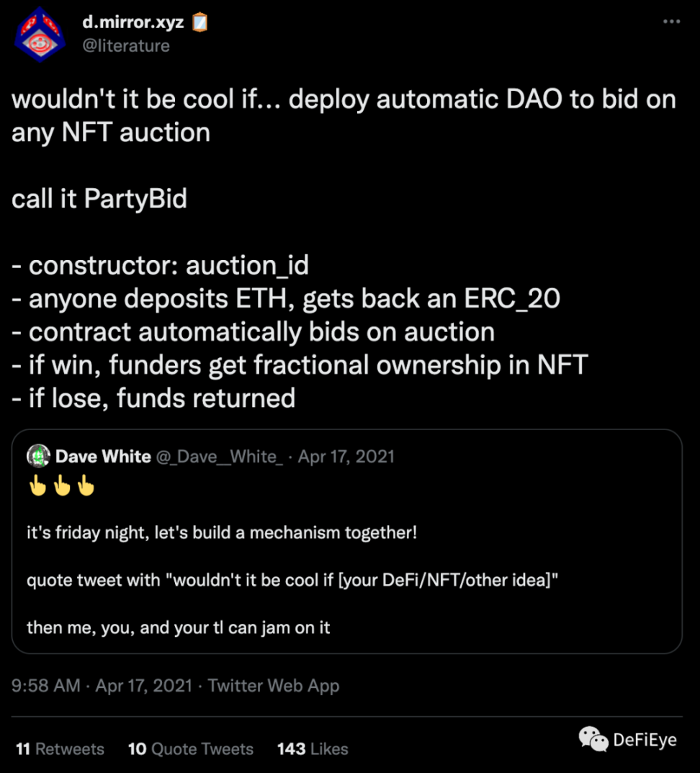Viewport: 700px width, 773px height.
Task: View the 10 Quote Tweets list
Action: click(x=191, y=749)
